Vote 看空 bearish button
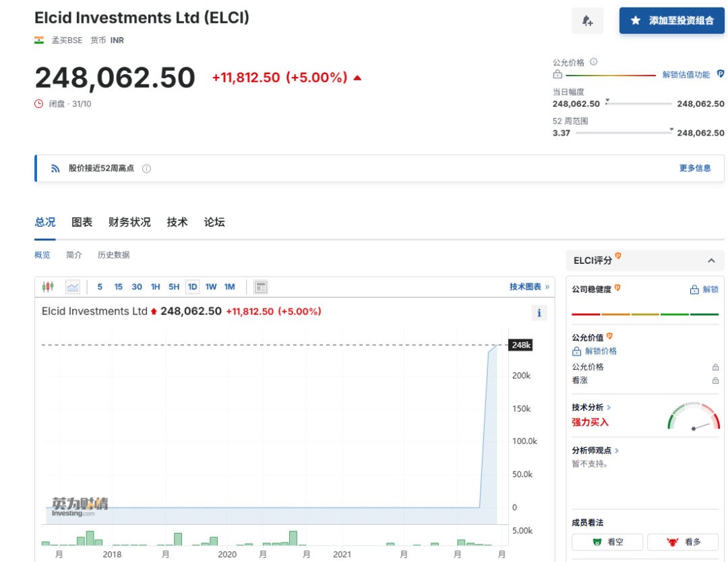 (x=607, y=542)
